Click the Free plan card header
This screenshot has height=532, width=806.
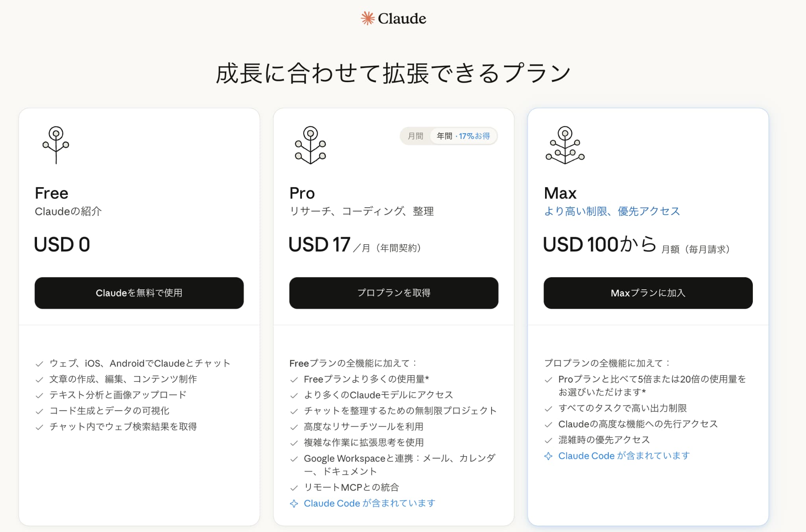pyautogui.click(x=52, y=193)
